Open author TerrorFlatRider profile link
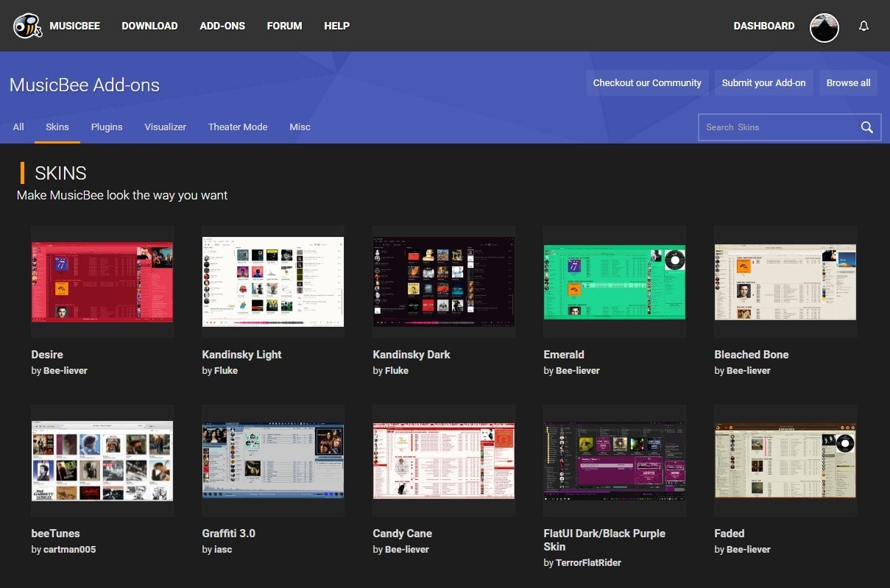Image resolution: width=890 pixels, height=588 pixels. (x=589, y=563)
